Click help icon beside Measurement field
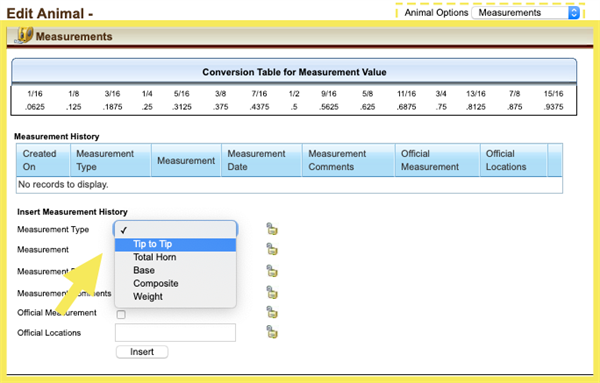This screenshot has width=600, height=383. click(272, 249)
